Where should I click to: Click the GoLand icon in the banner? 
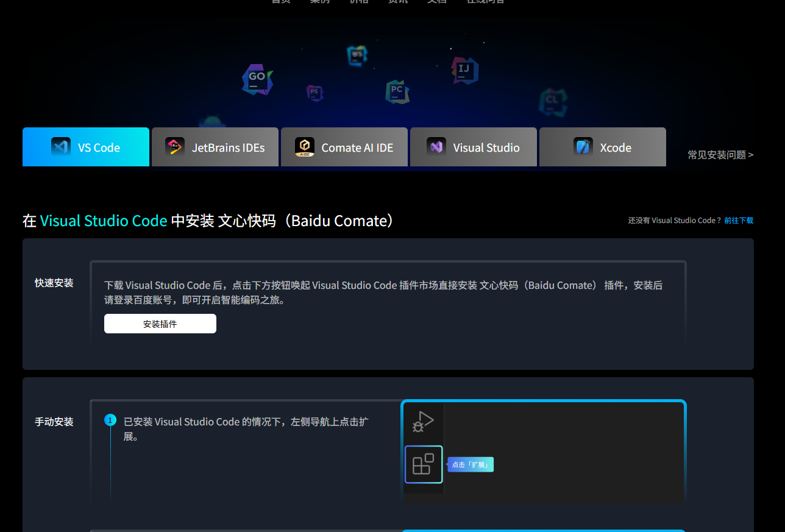(257, 79)
